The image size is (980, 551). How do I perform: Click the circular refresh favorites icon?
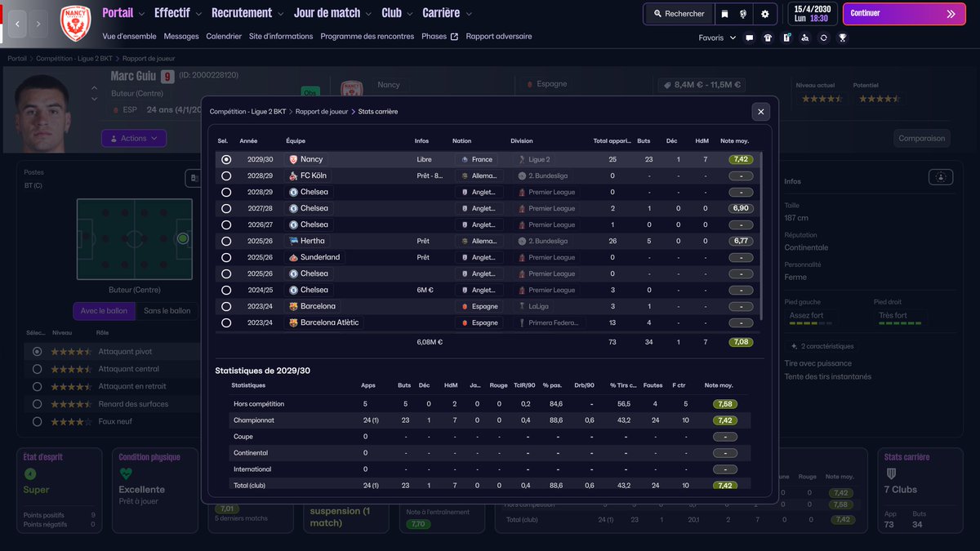tap(824, 38)
